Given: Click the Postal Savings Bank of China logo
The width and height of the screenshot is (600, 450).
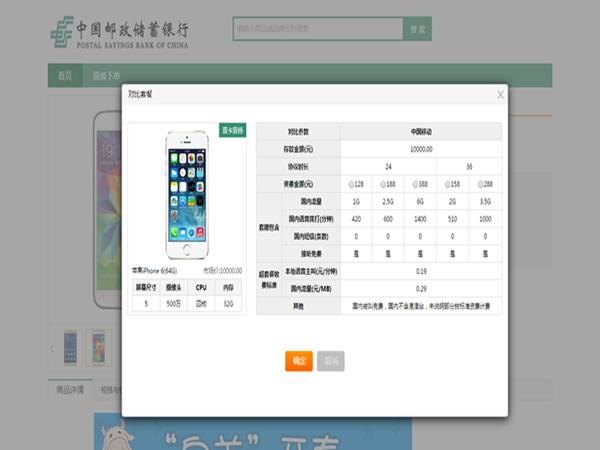Looking at the screenshot, I should click(119, 32).
